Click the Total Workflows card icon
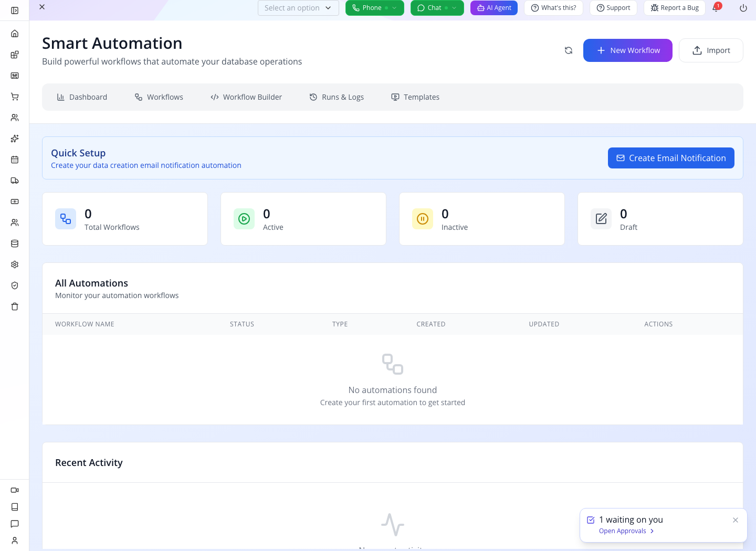Image resolution: width=756 pixels, height=551 pixels. [x=66, y=219]
